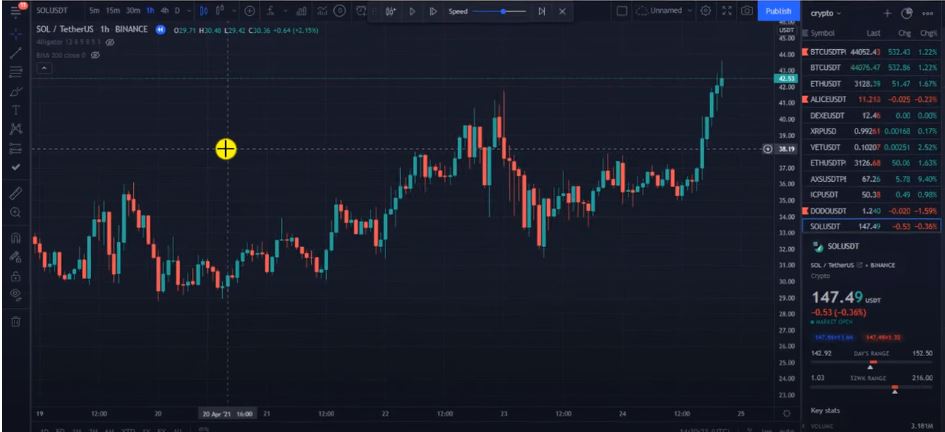Click replay go to realtime button

click(542, 11)
